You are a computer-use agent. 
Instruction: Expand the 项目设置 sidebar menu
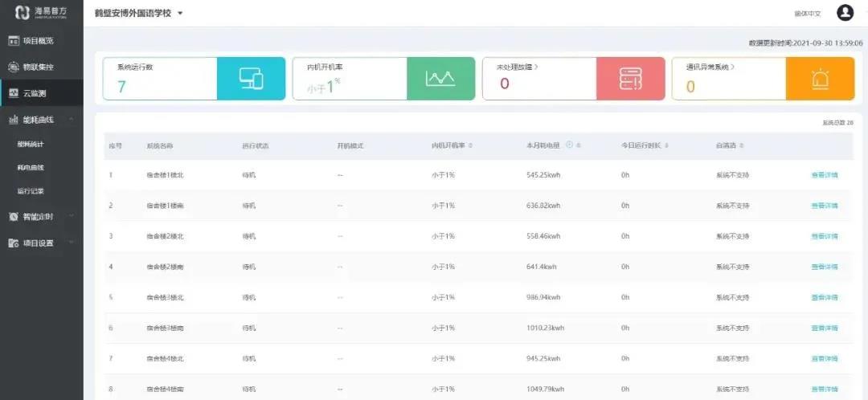(71, 243)
